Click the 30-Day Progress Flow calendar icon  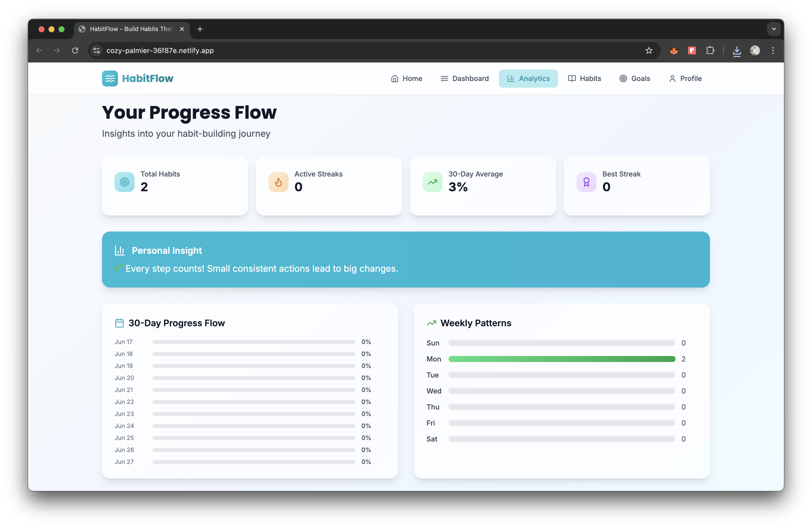[119, 323]
